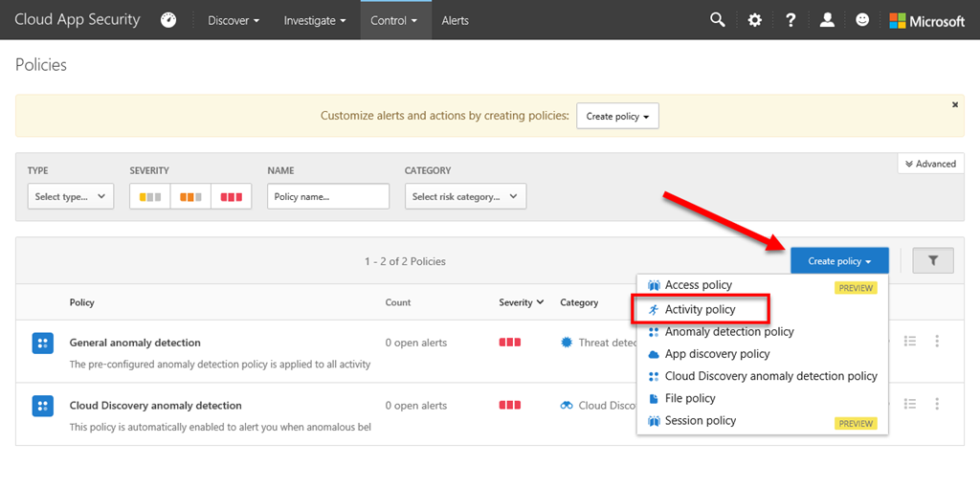
Task: Click 0 open alerts for General anomaly detection
Action: 416,344
